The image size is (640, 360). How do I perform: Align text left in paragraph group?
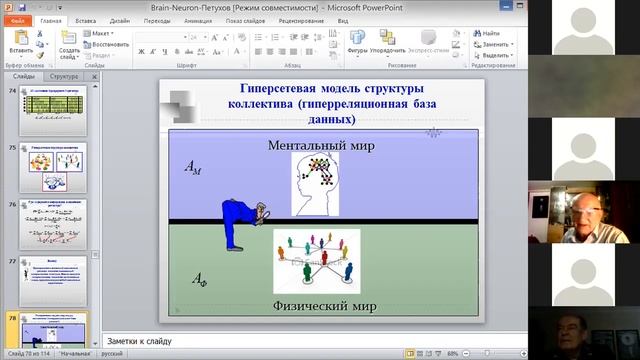[x=258, y=52]
